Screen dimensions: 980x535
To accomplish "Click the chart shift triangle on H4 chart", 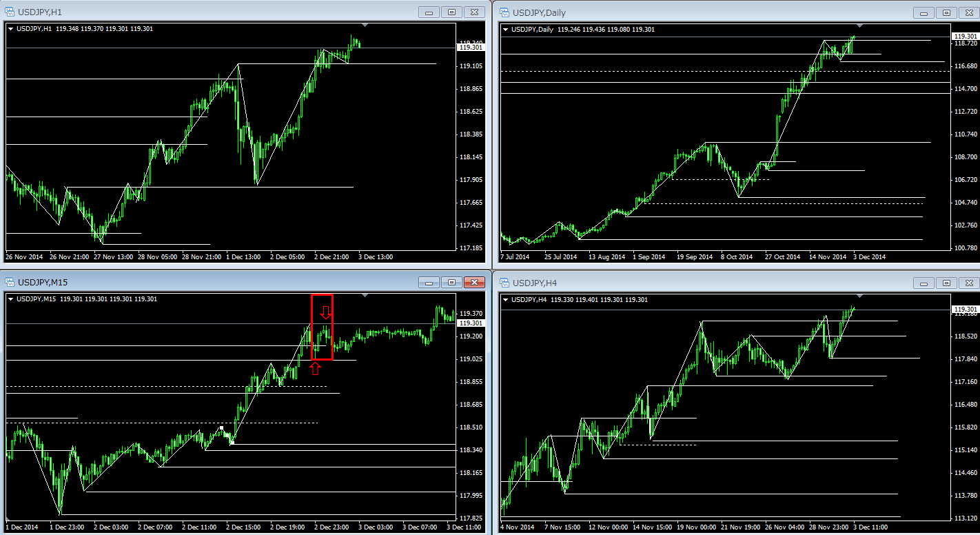I will point(859,295).
